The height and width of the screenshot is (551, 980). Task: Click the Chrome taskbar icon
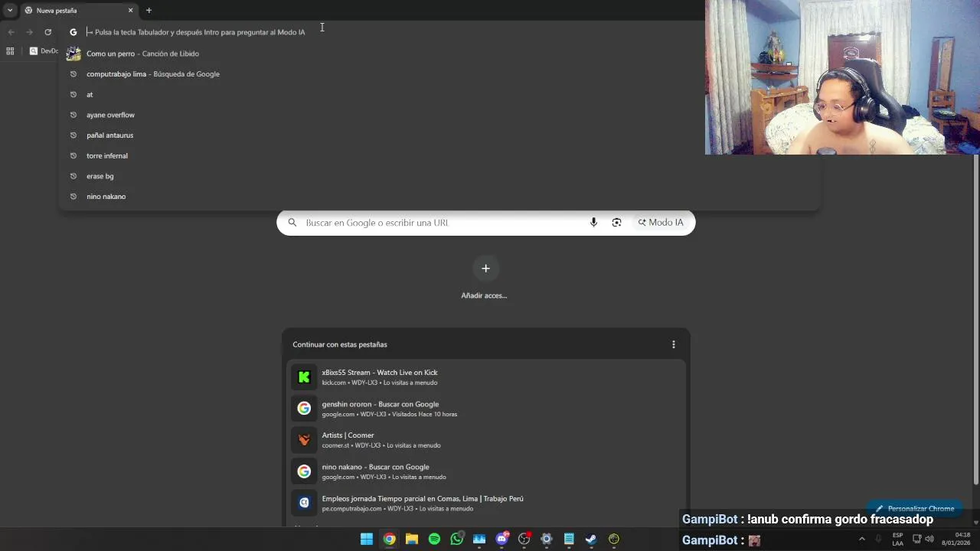click(389, 539)
